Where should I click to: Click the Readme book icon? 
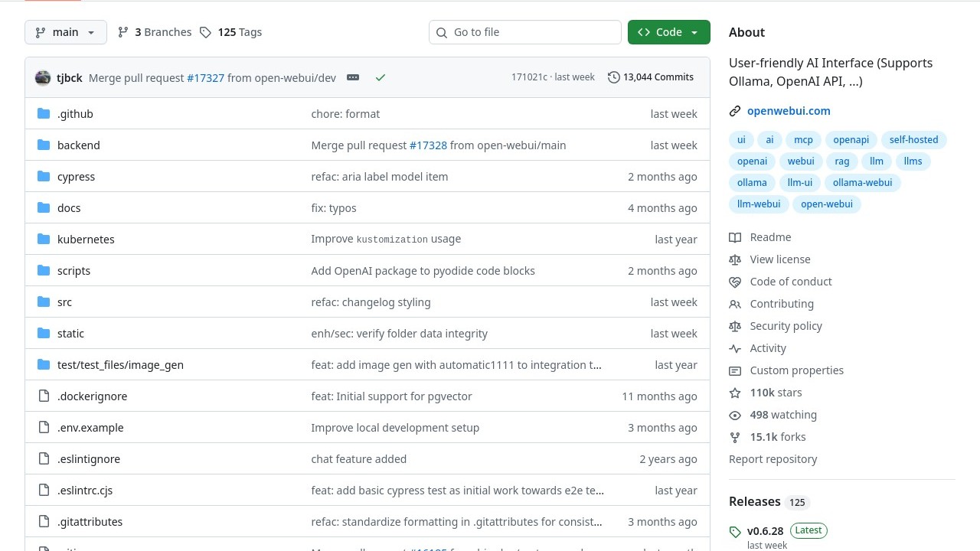click(735, 237)
